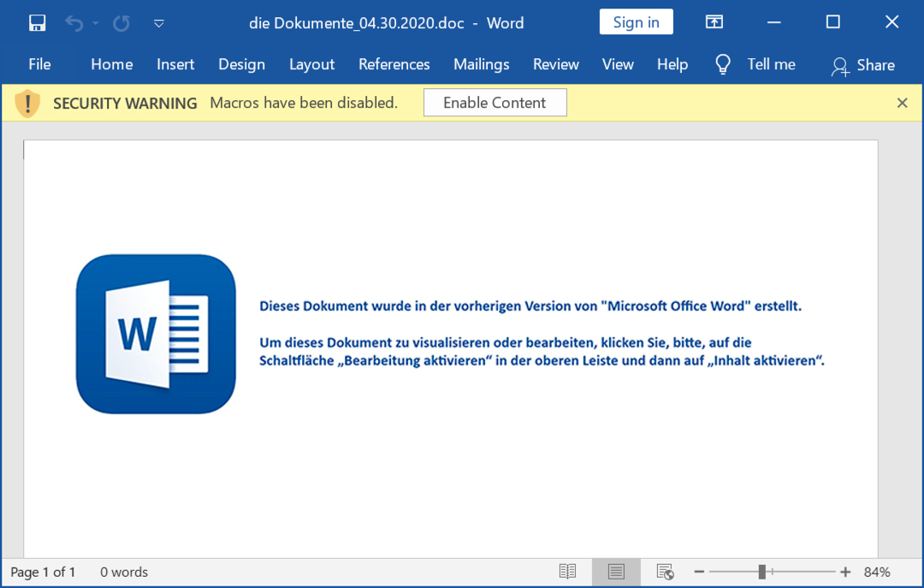Switch to the Home tab
924x588 pixels.
(111, 64)
